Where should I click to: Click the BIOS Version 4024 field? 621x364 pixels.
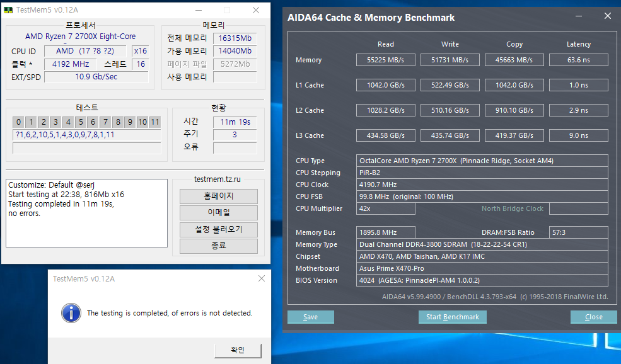click(x=482, y=280)
